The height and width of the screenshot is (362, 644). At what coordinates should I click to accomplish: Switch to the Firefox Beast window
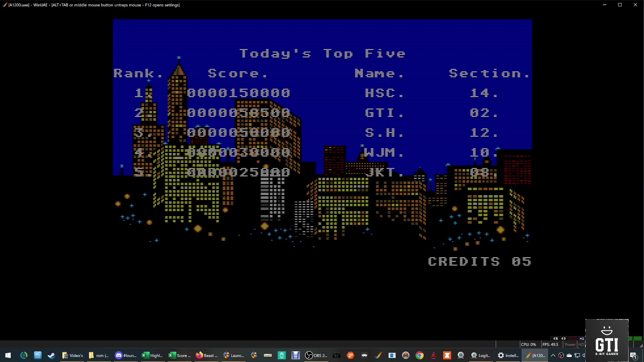[207, 355]
